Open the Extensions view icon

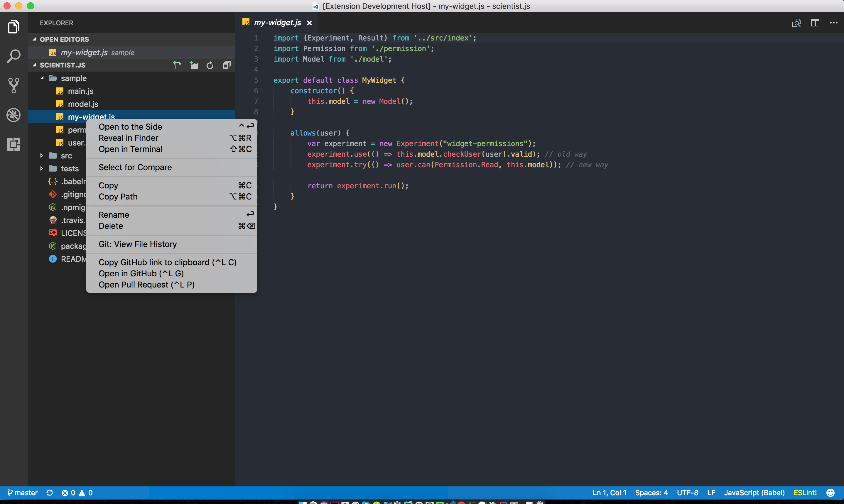point(13,144)
